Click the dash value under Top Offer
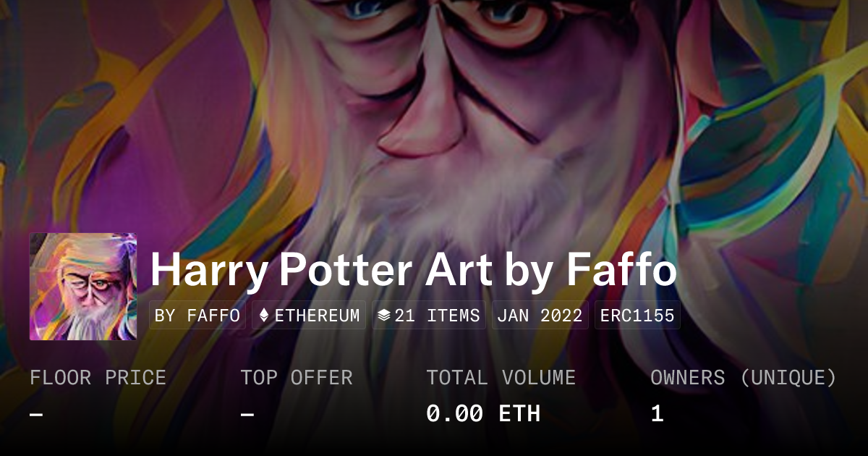Viewport: 868px width, 456px height. click(x=247, y=414)
